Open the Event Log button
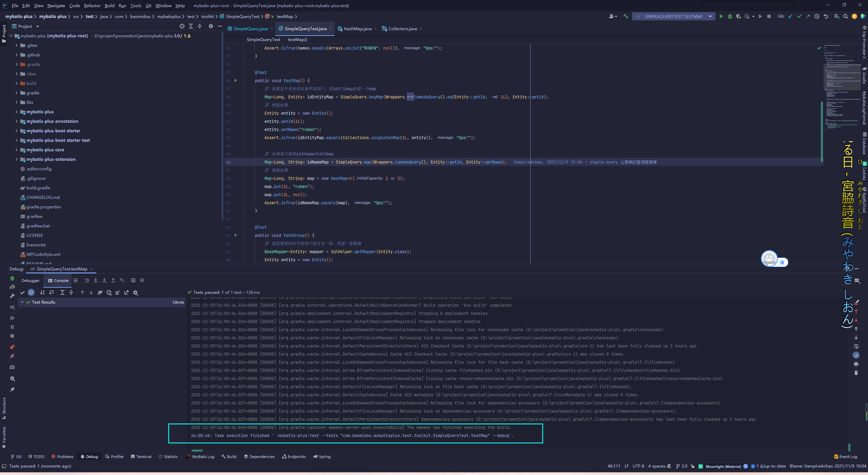This screenshot has width=868, height=475. pyautogui.click(x=845, y=456)
